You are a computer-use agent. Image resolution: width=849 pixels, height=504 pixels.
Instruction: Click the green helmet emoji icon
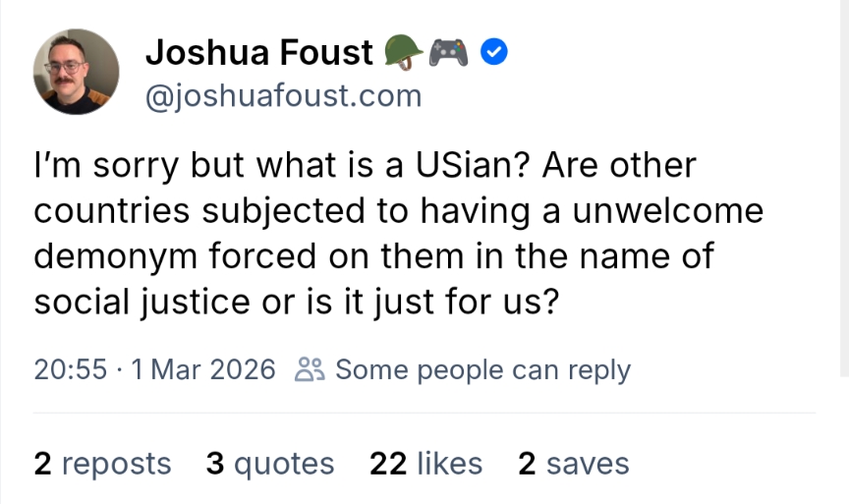click(401, 52)
